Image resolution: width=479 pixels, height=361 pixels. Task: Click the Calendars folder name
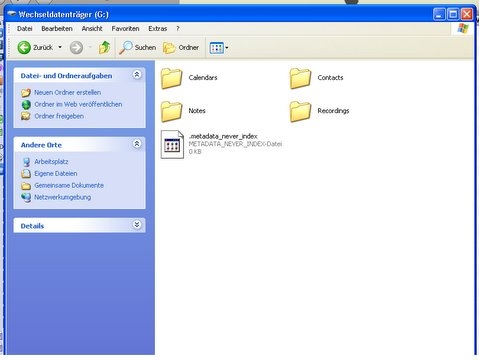(203, 78)
